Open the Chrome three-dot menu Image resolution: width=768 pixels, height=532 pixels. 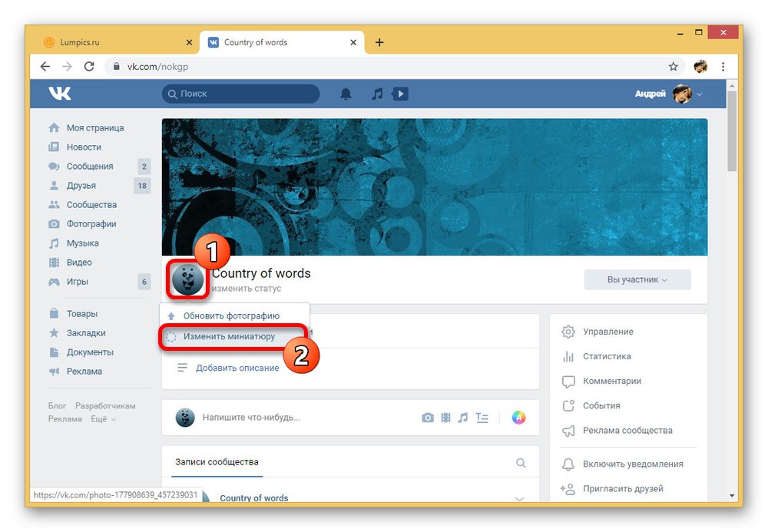[x=723, y=67]
